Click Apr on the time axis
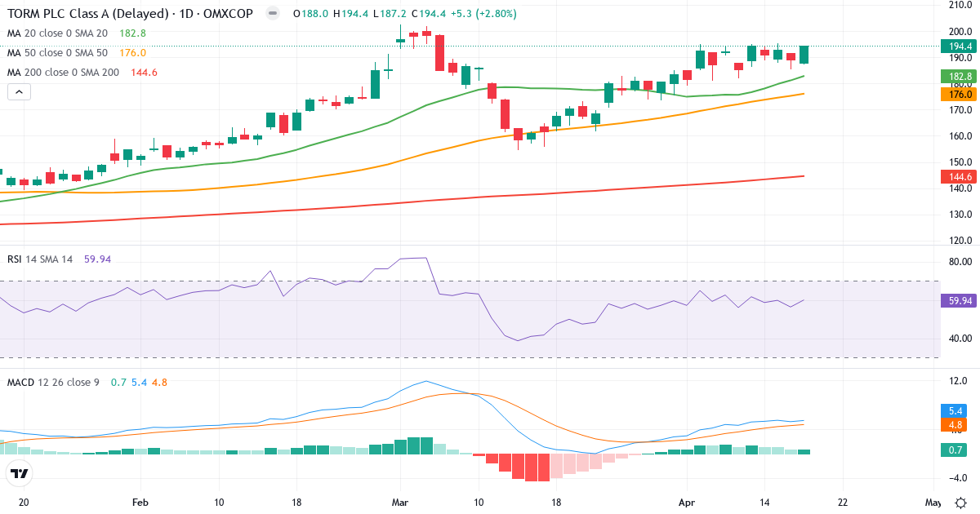The image size is (980, 514). (687, 503)
